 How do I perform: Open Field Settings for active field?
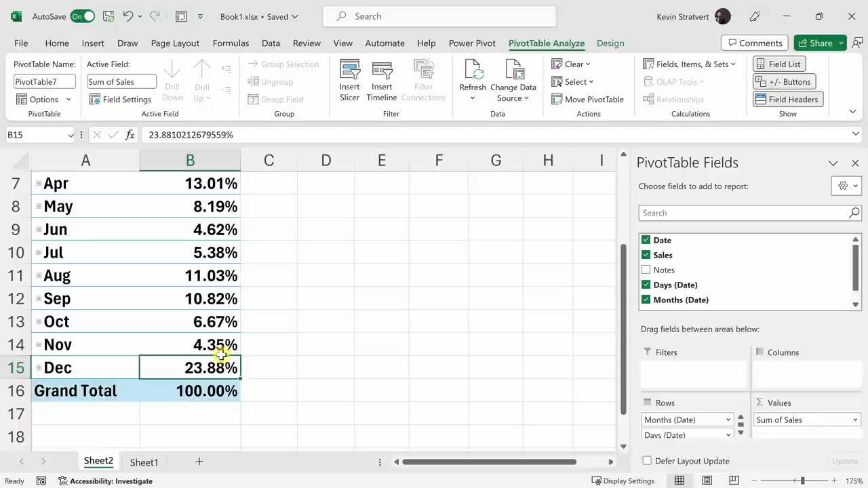click(121, 99)
